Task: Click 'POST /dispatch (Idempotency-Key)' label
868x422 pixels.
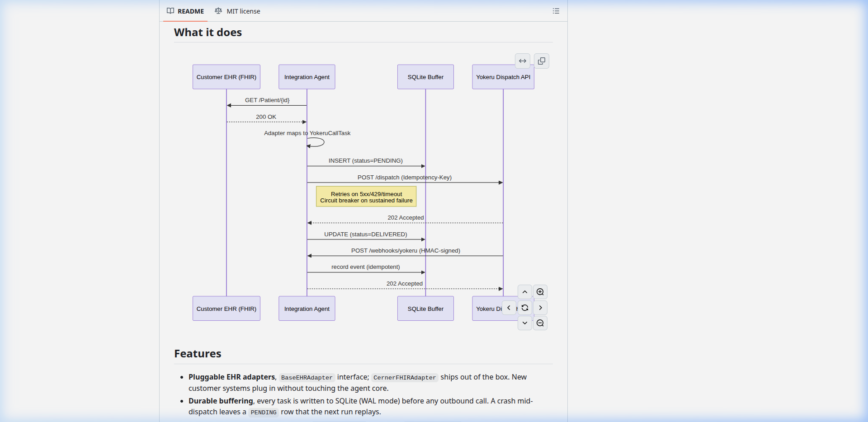Action: 405,178
